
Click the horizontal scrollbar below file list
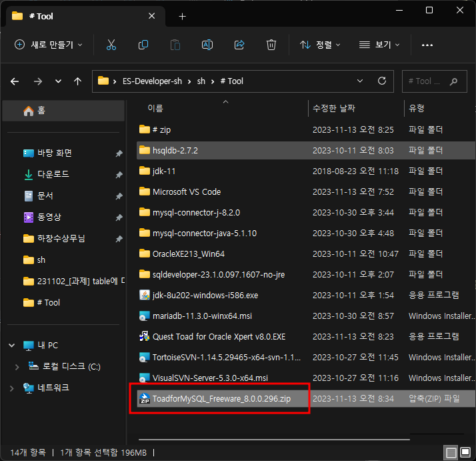tap(274, 440)
